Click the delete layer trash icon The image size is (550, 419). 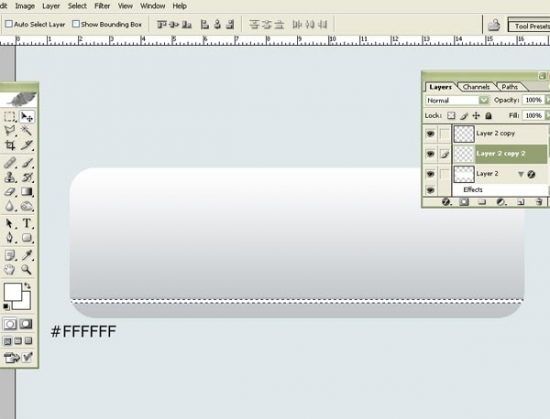(539, 202)
